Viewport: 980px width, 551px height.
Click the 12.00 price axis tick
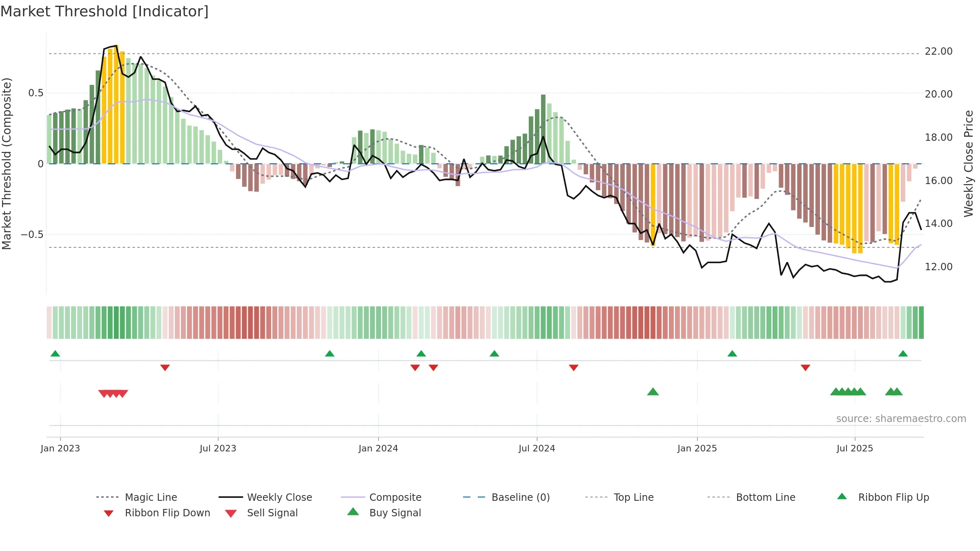939,267
